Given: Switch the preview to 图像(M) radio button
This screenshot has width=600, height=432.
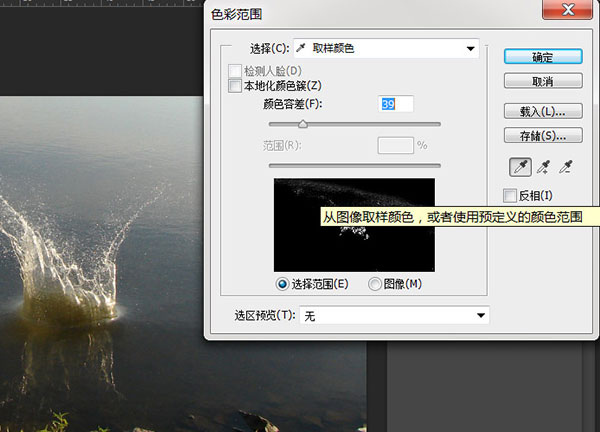Looking at the screenshot, I should click(x=375, y=284).
